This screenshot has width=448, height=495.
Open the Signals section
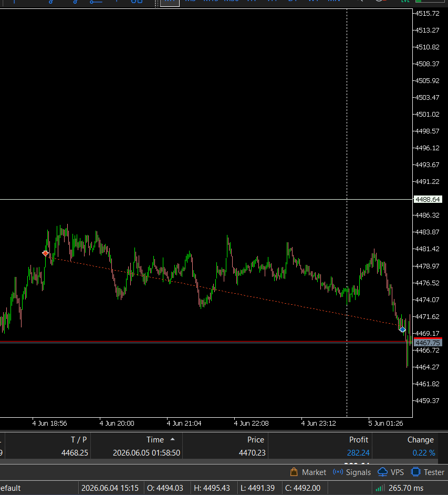tap(352, 472)
